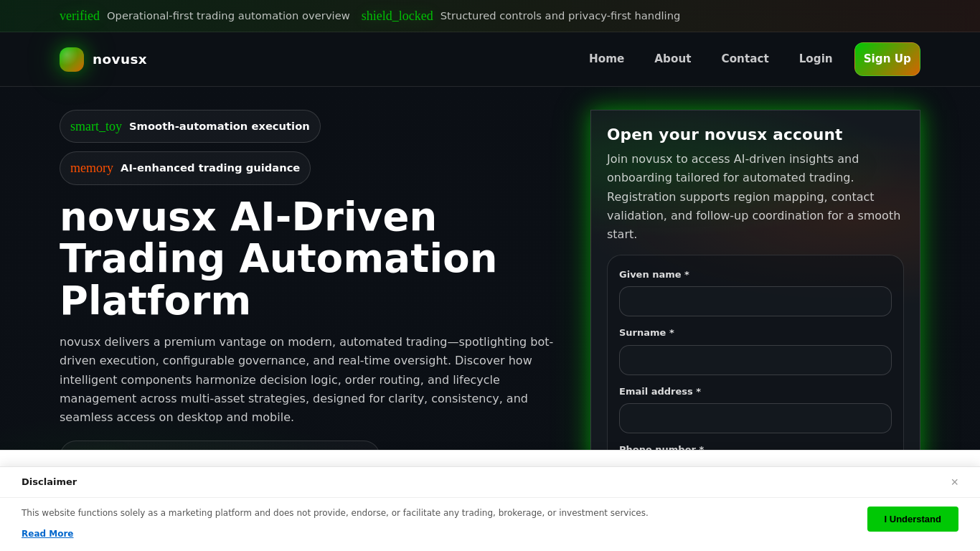Follow the Read More link
This screenshot has height=551, width=980.
tap(47, 534)
